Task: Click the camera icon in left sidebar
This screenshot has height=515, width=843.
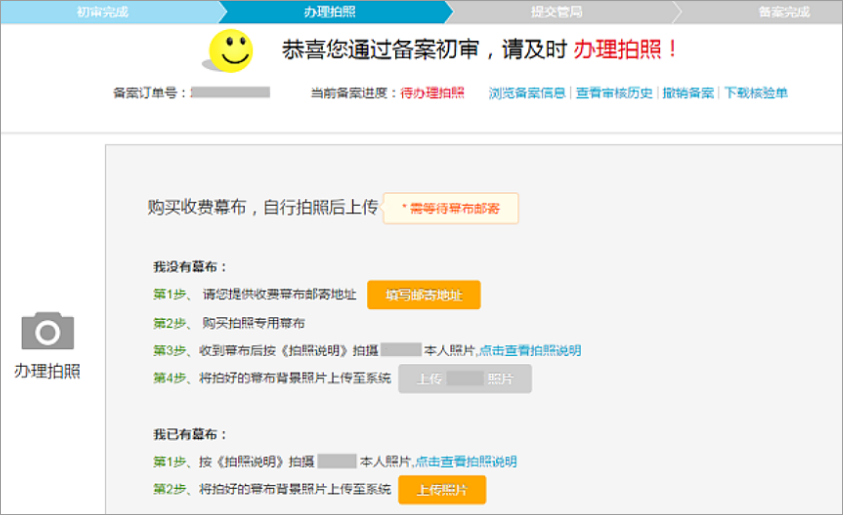Action: pyautogui.click(x=47, y=331)
